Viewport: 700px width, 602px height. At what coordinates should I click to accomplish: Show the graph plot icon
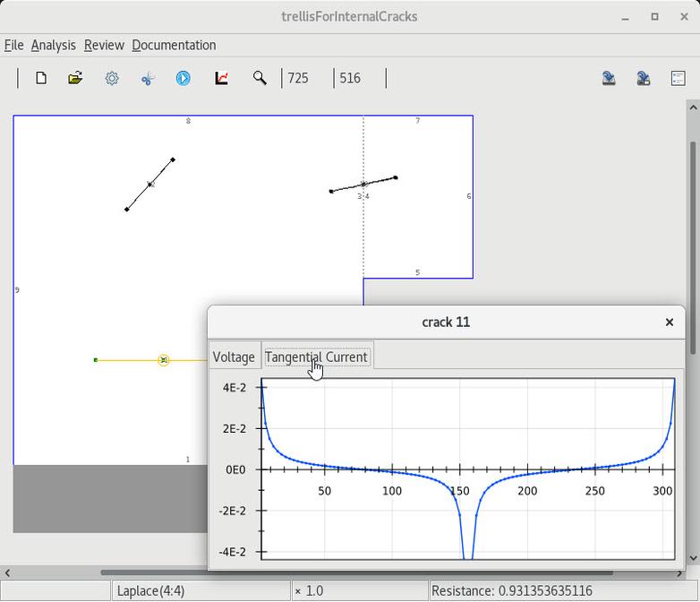[221, 79]
